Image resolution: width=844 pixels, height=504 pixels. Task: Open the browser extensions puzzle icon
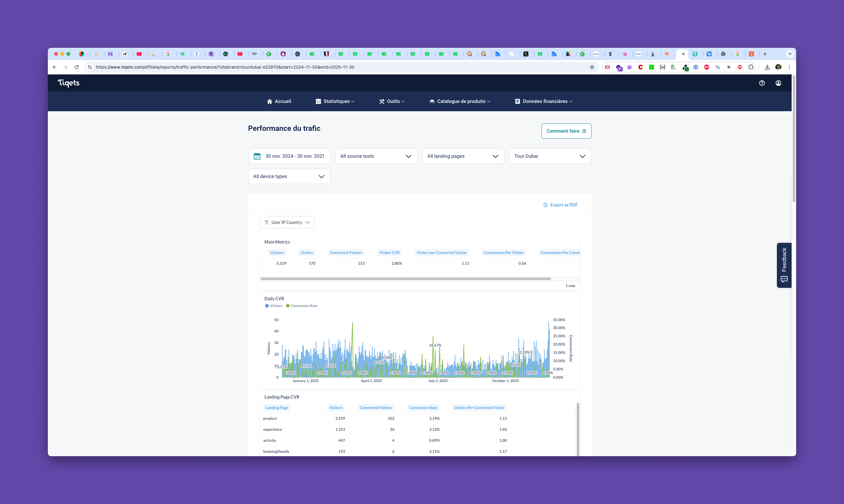tap(751, 67)
